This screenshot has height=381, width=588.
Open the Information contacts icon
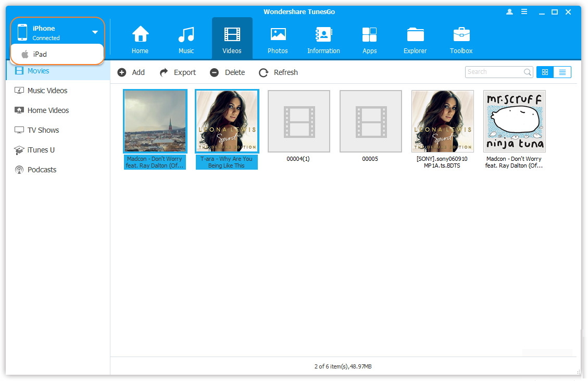click(323, 35)
